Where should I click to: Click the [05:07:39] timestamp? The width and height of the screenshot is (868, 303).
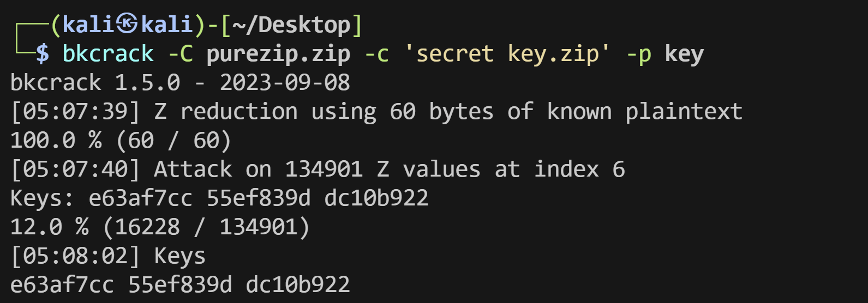point(75,111)
